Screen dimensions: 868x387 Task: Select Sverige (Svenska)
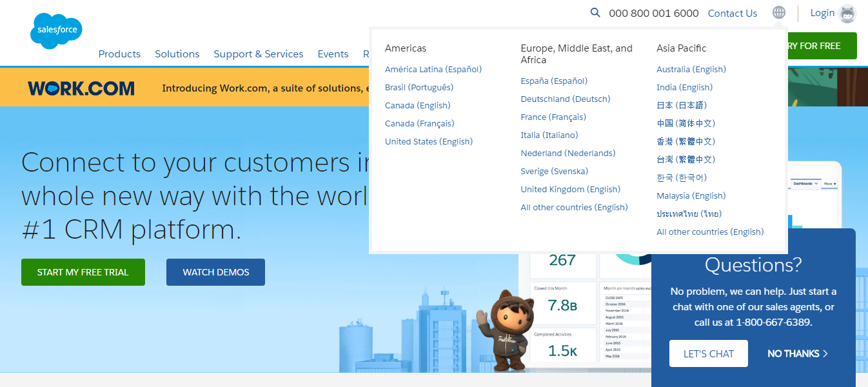coord(555,171)
